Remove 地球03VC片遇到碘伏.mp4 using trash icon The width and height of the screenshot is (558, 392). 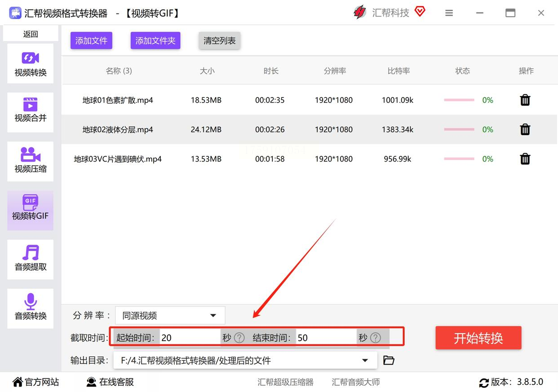525,159
